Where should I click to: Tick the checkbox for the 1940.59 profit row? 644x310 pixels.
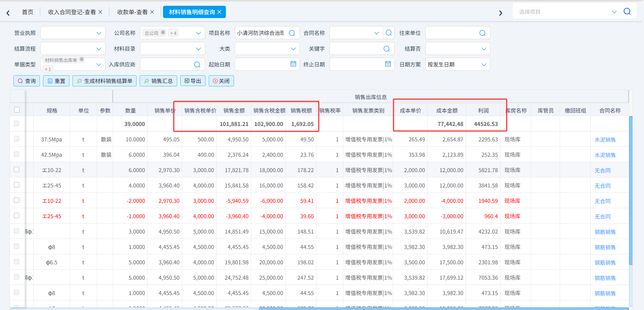pyautogui.click(x=16, y=200)
